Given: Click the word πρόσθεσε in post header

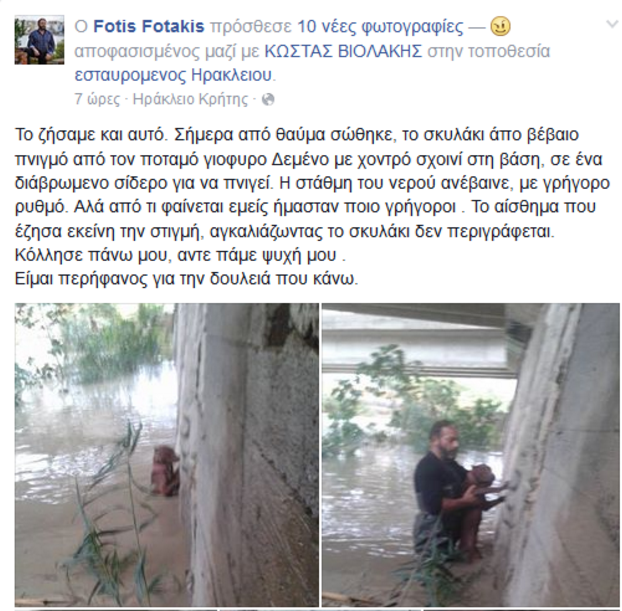Looking at the screenshot, I should pos(251,27).
